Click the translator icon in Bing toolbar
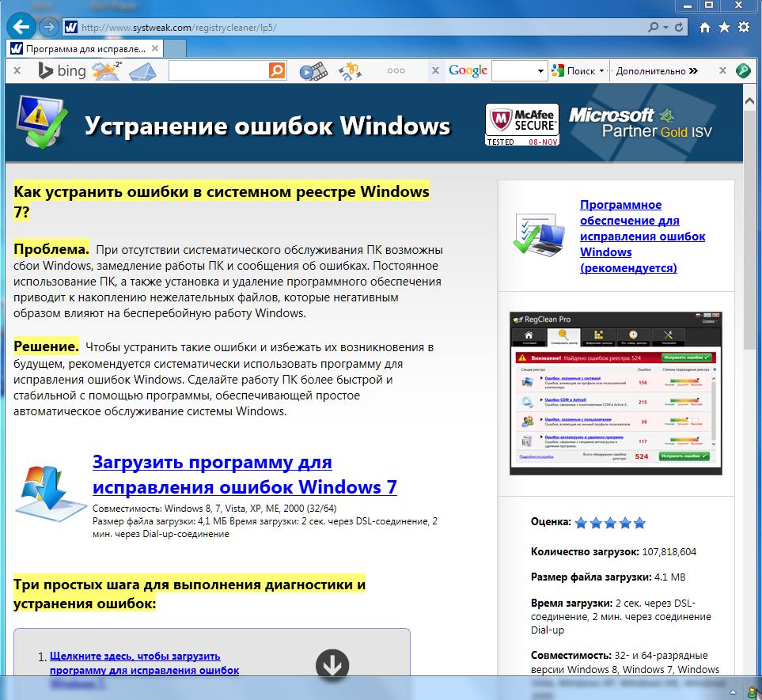Viewport: 762px width, 700px height. pyautogui.click(x=350, y=71)
